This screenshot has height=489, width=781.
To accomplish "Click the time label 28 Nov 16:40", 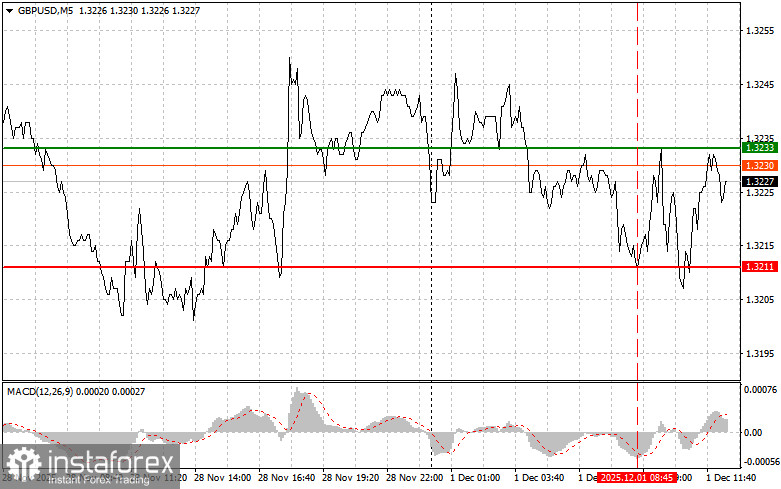I will (x=287, y=478).
